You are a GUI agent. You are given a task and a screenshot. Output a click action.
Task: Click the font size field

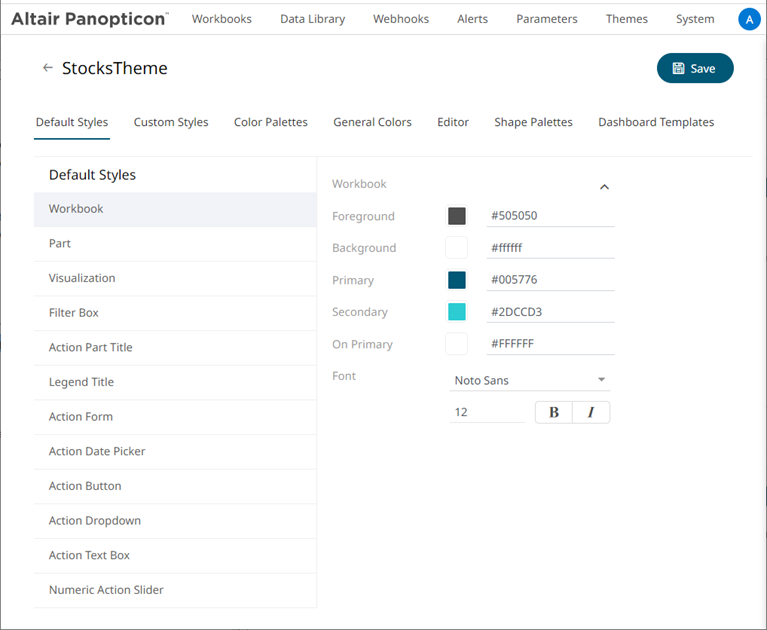tap(486, 412)
